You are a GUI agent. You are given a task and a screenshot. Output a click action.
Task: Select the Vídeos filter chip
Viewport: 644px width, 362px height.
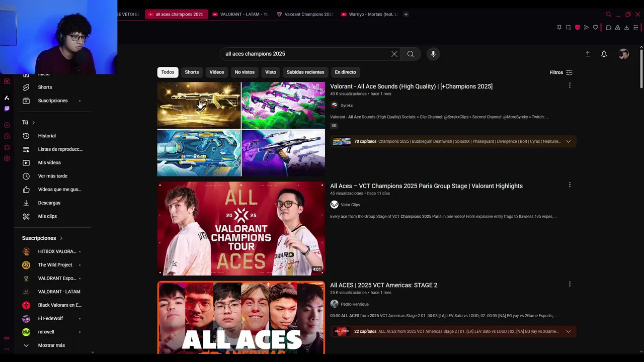(x=217, y=72)
